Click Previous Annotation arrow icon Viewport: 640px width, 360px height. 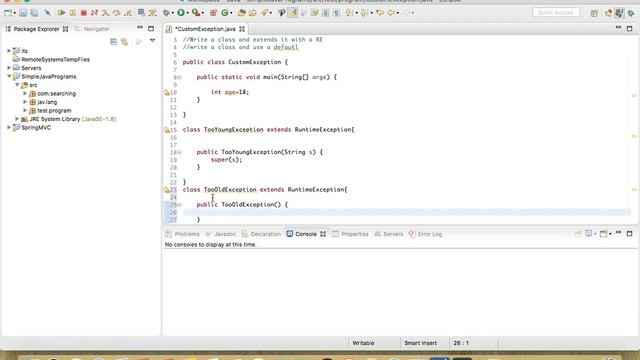click(x=364, y=13)
